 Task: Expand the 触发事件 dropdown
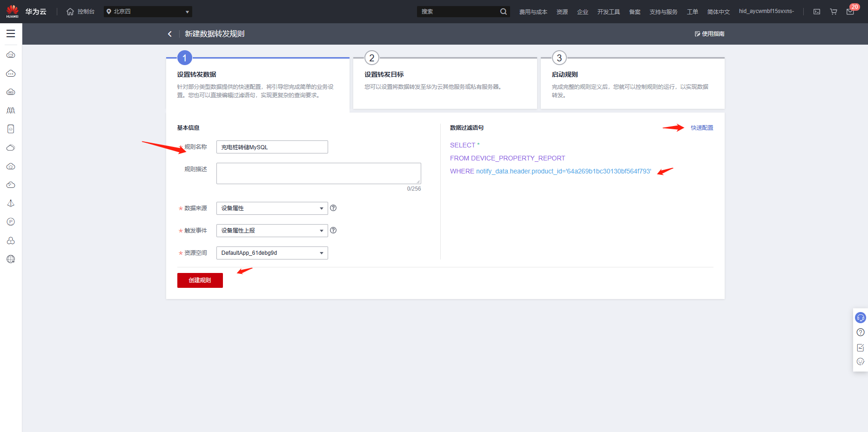pyautogui.click(x=272, y=231)
